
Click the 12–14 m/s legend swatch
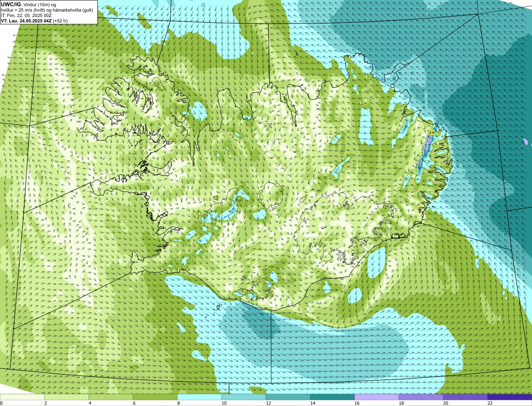coord(288,397)
